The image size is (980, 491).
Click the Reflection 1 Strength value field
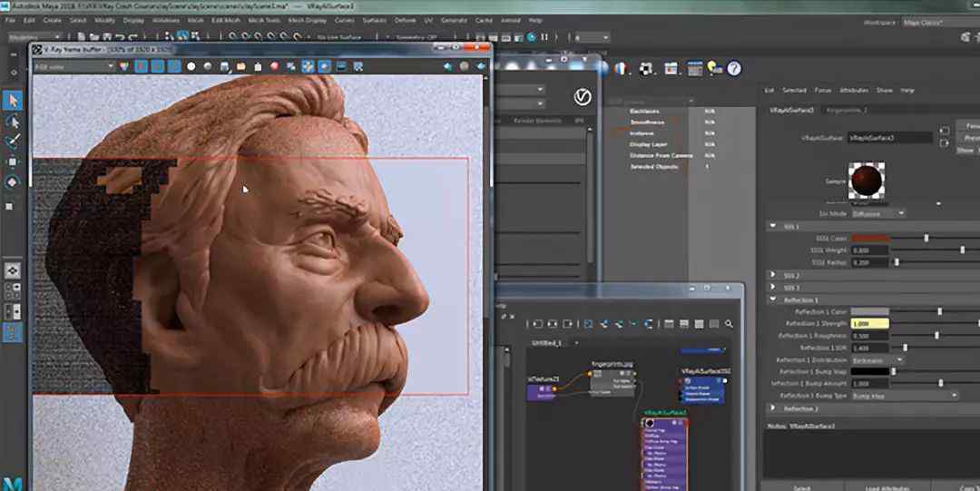(x=870, y=323)
